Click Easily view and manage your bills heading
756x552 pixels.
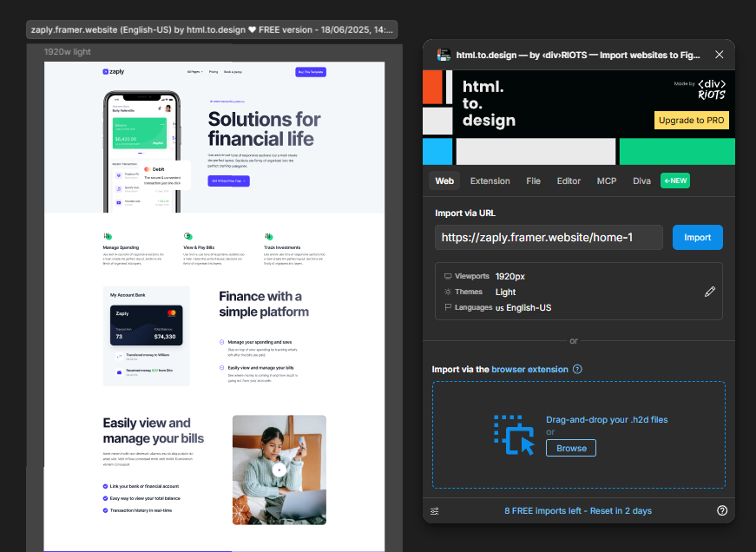pos(154,430)
